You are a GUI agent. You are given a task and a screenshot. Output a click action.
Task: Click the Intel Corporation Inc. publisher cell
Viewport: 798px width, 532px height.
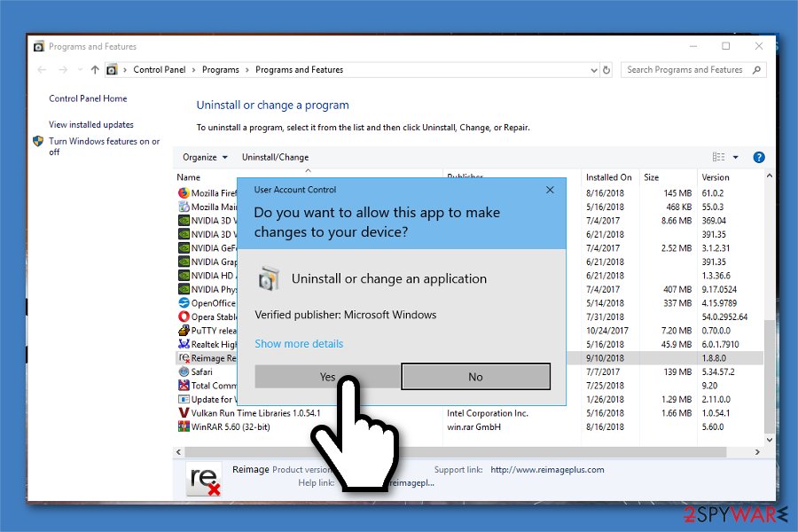pyautogui.click(x=488, y=413)
